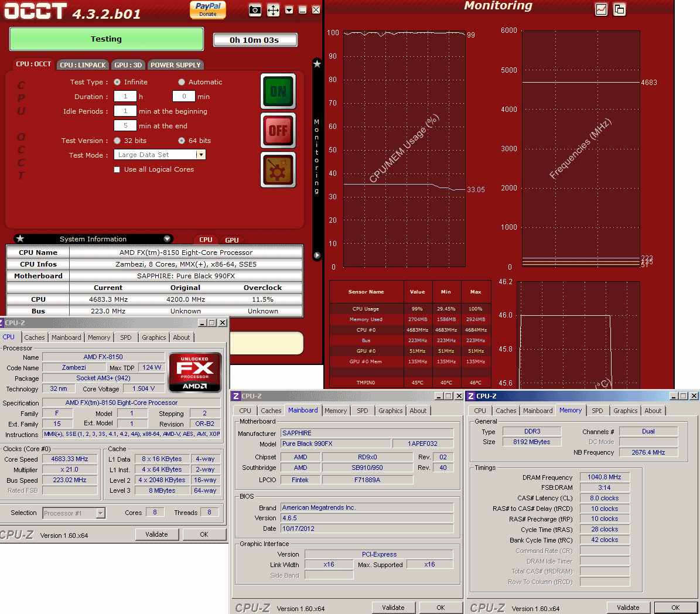Click the SAPPHIRE manufacturer field
700x614 pixels.
(x=367, y=433)
